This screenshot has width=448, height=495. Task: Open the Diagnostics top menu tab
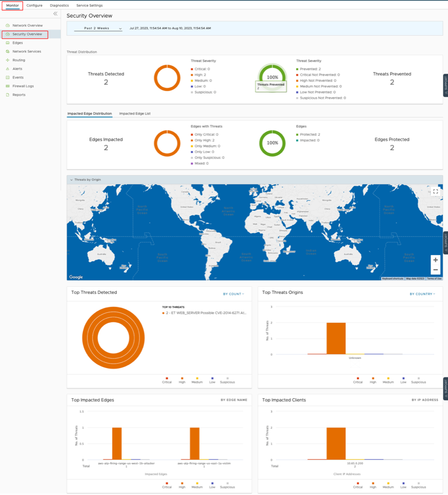point(59,6)
